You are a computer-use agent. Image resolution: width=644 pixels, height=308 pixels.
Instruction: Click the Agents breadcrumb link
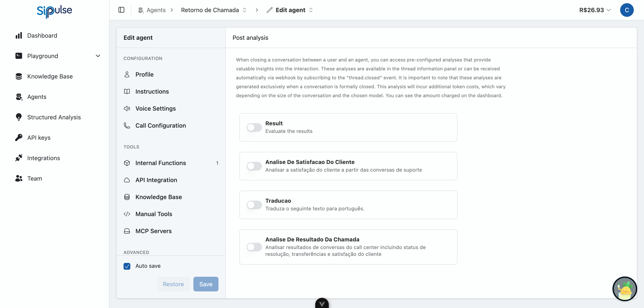click(156, 10)
